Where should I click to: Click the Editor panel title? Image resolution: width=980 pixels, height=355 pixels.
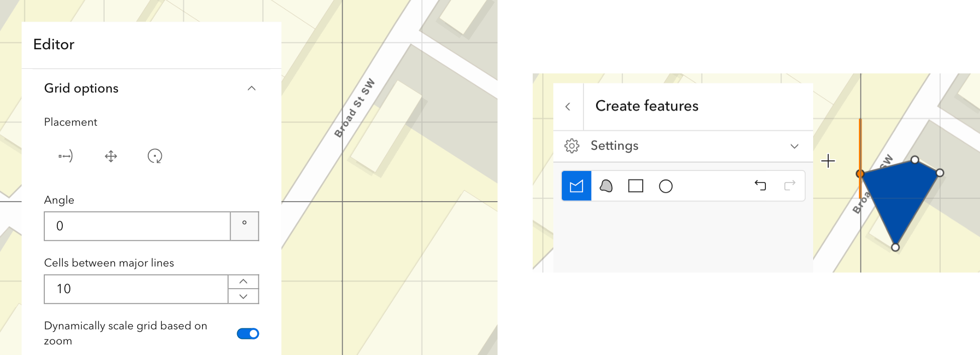(54, 45)
